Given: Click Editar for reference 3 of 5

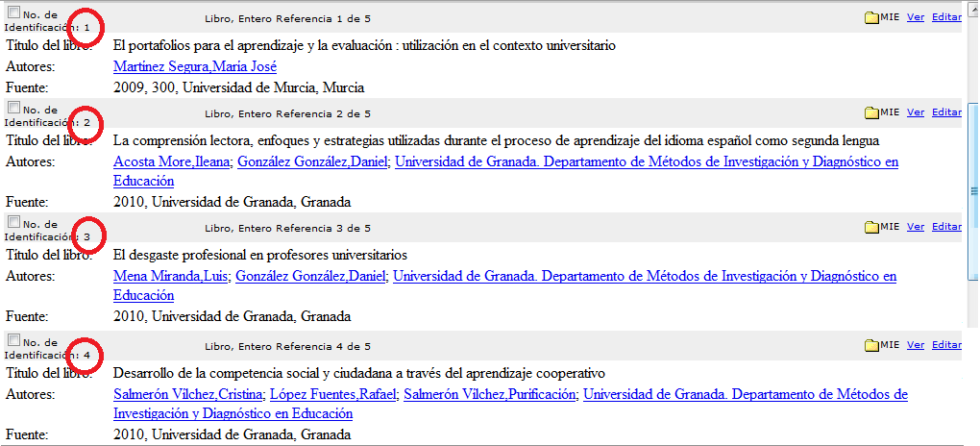Looking at the screenshot, I should [x=946, y=227].
